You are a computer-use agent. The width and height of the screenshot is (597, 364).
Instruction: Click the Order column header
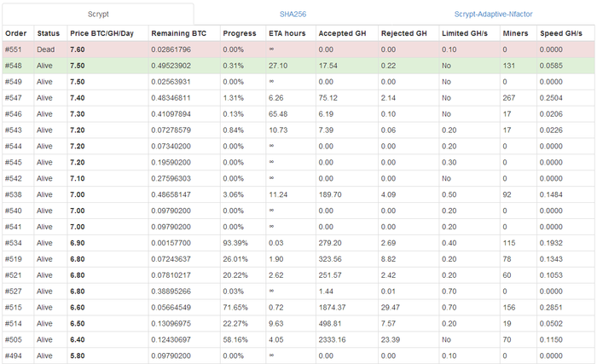click(16, 33)
